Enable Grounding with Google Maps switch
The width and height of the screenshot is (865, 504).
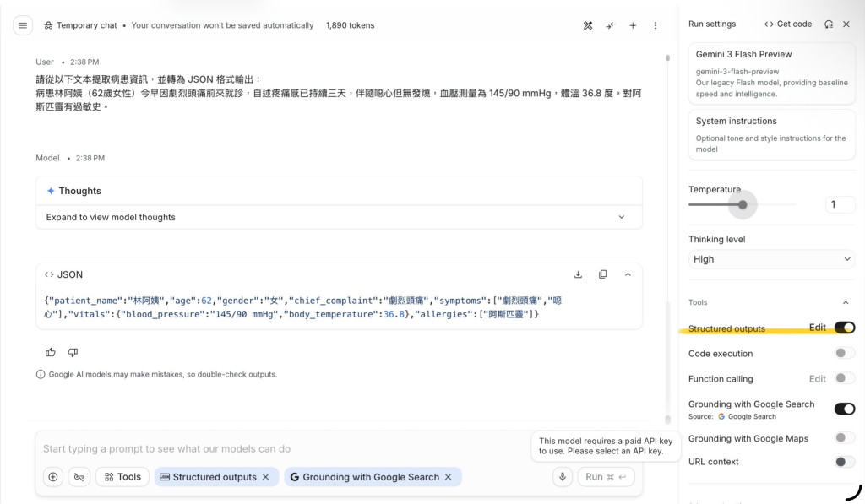pyautogui.click(x=845, y=438)
